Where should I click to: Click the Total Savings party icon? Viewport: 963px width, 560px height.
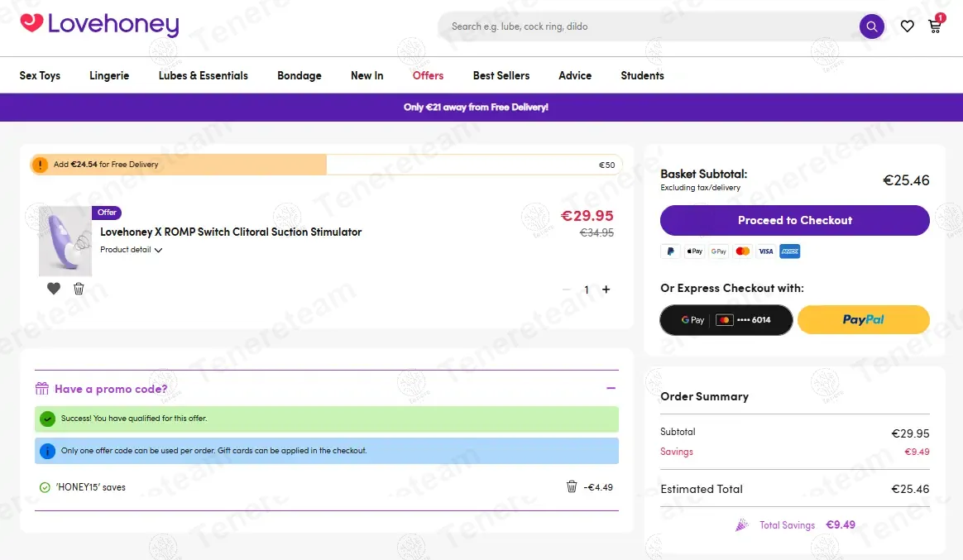pyautogui.click(x=742, y=525)
